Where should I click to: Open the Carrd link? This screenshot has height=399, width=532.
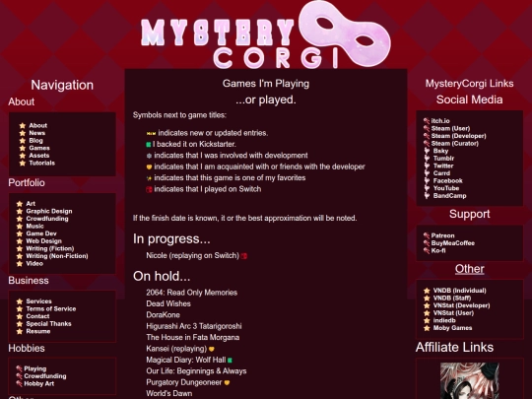tap(441, 173)
